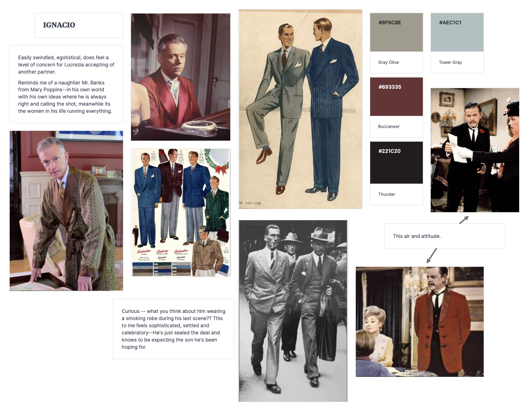This screenshot has height=414, width=532.
Task: Pick the #221C20 Thunder swatch
Action: [396, 163]
